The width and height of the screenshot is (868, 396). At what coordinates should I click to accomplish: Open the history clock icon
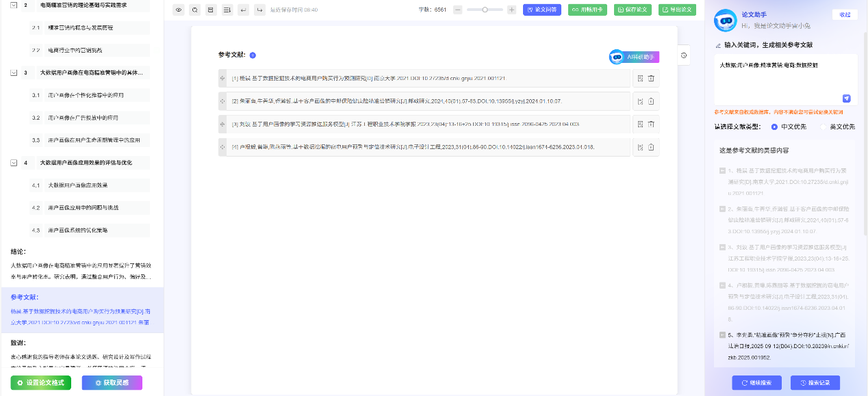click(684, 56)
